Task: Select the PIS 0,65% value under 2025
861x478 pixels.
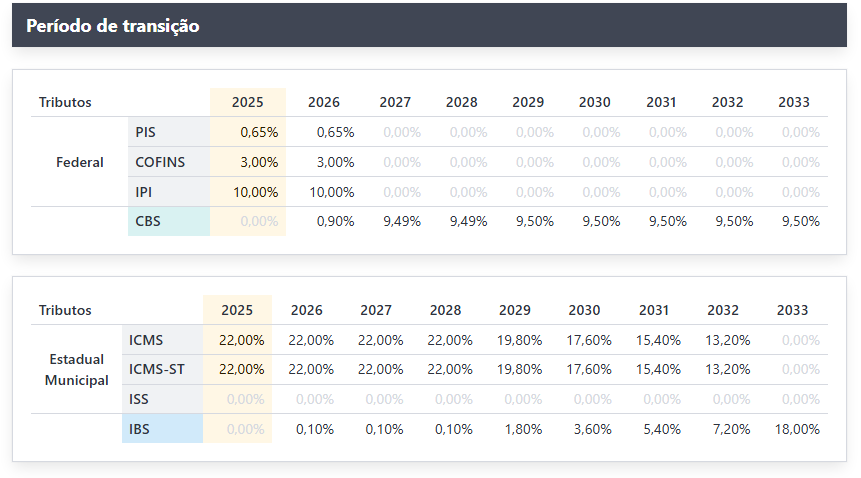Action: click(259, 132)
